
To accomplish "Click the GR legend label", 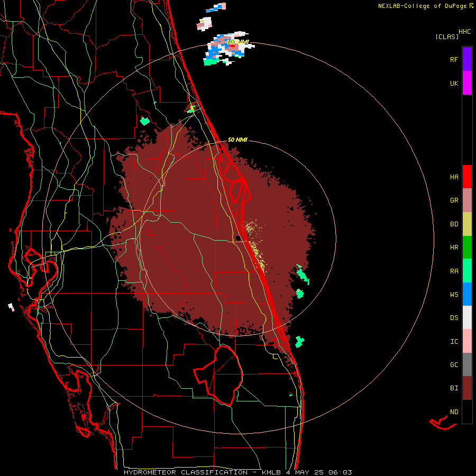I will tap(454, 200).
